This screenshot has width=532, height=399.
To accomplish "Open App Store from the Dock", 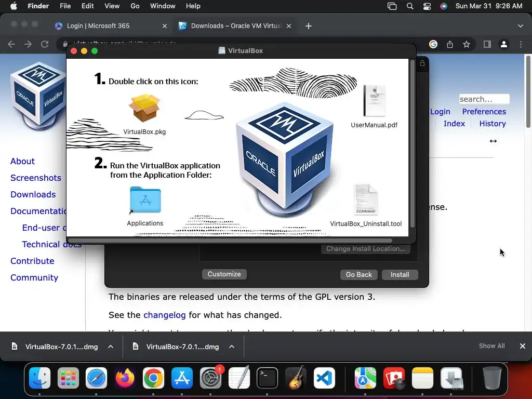I will click(182, 378).
